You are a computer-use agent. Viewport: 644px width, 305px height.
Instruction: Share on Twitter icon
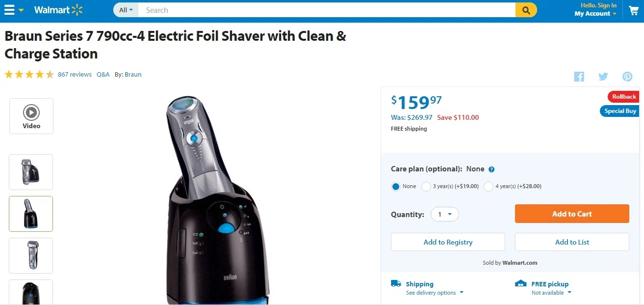click(603, 77)
